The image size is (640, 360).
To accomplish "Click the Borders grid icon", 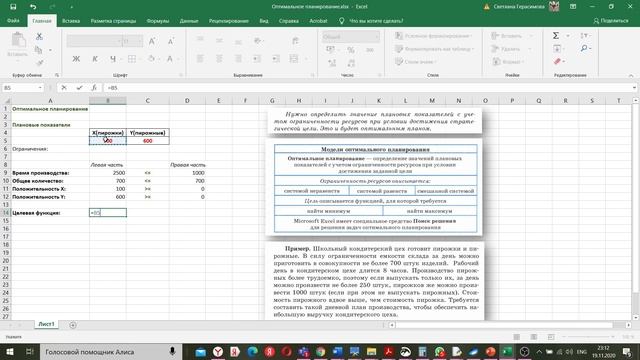I will 131,59.
